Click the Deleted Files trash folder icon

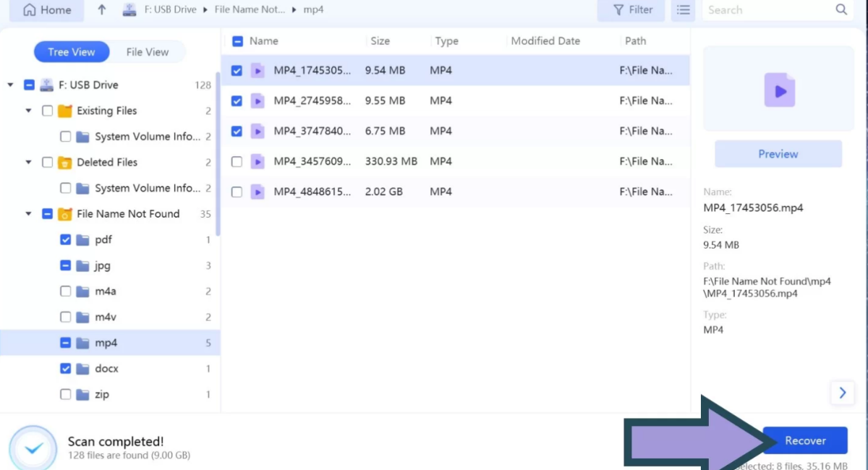65,162
